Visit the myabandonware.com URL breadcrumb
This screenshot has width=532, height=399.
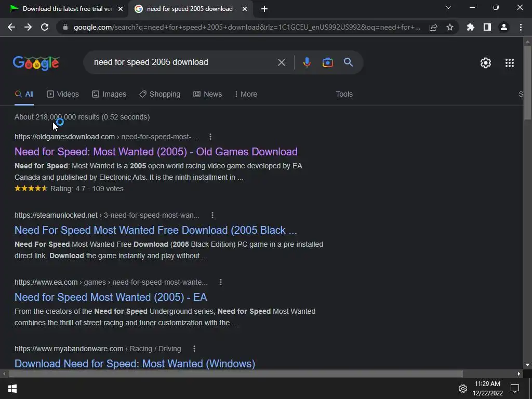tap(98, 349)
